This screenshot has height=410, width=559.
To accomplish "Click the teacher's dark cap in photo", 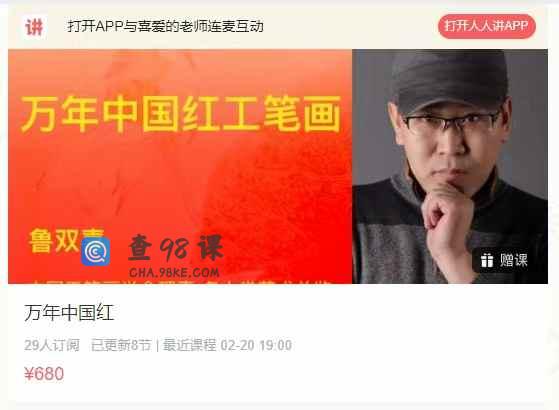I will click(x=449, y=79).
